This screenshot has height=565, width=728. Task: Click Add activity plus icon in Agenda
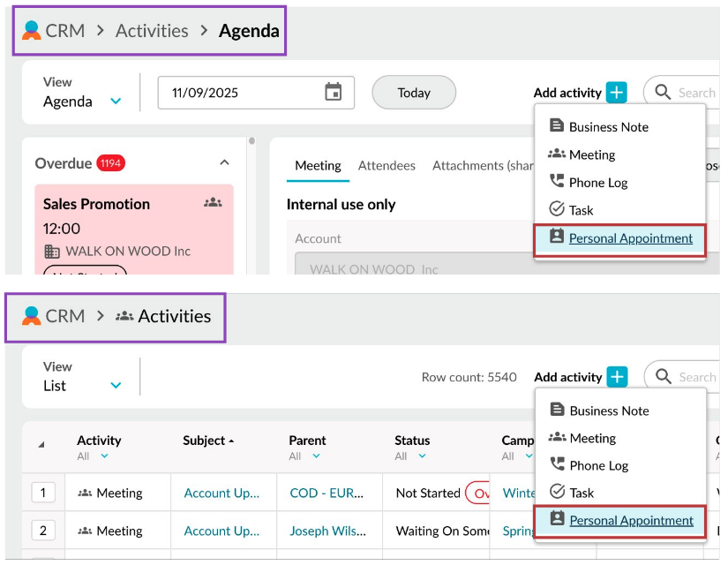click(x=617, y=93)
